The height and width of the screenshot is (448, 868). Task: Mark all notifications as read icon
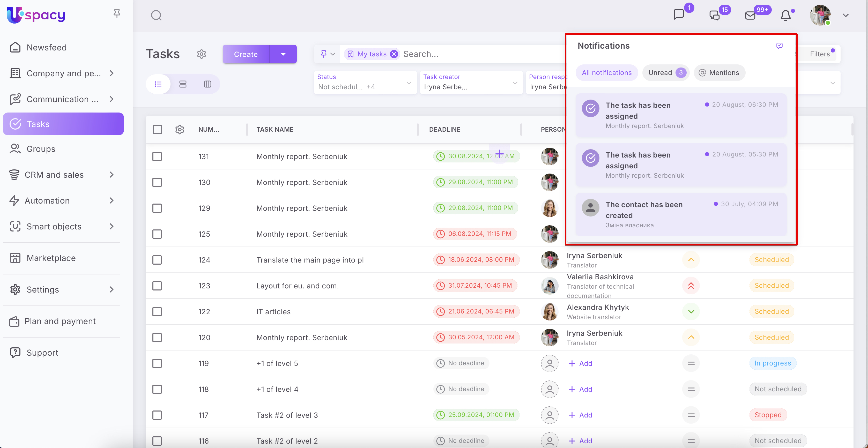click(779, 46)
